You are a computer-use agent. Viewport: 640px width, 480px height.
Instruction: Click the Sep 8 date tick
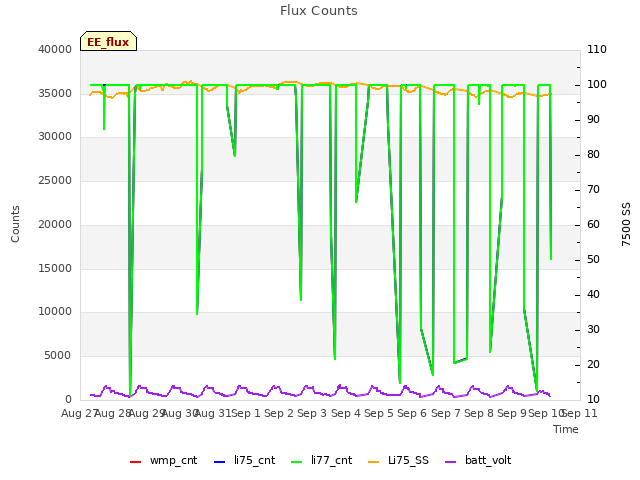(x=479, y=413)
